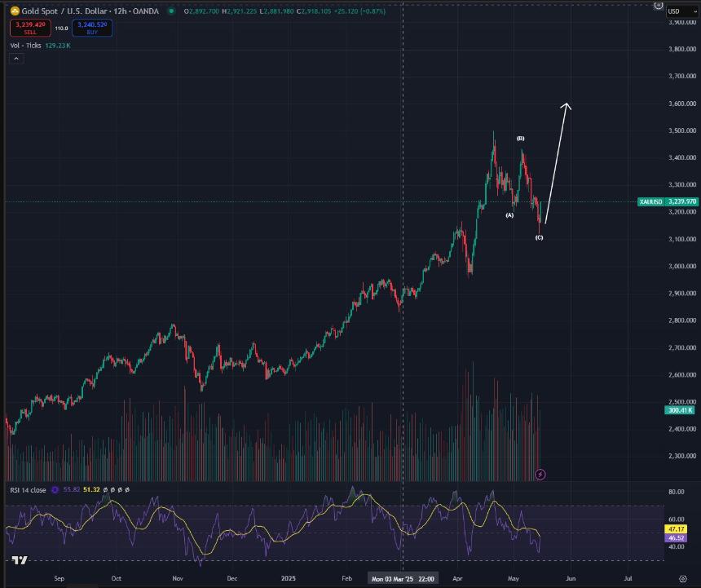701x588 pixels.
Task: Select the (B) wave label
Action: click(520, 139)
